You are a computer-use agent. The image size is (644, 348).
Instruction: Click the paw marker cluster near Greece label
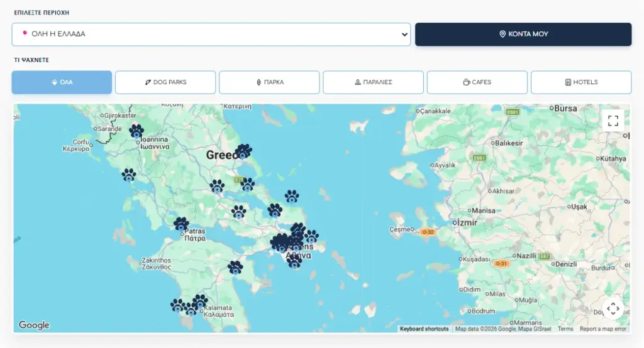(243, 151)
